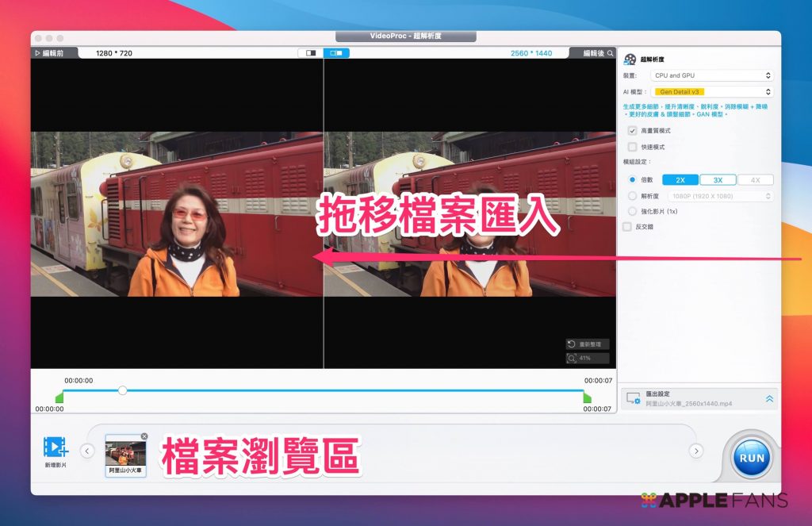Select the 解析度 radio button
This screenshot has width=812, height=526.
632,196
